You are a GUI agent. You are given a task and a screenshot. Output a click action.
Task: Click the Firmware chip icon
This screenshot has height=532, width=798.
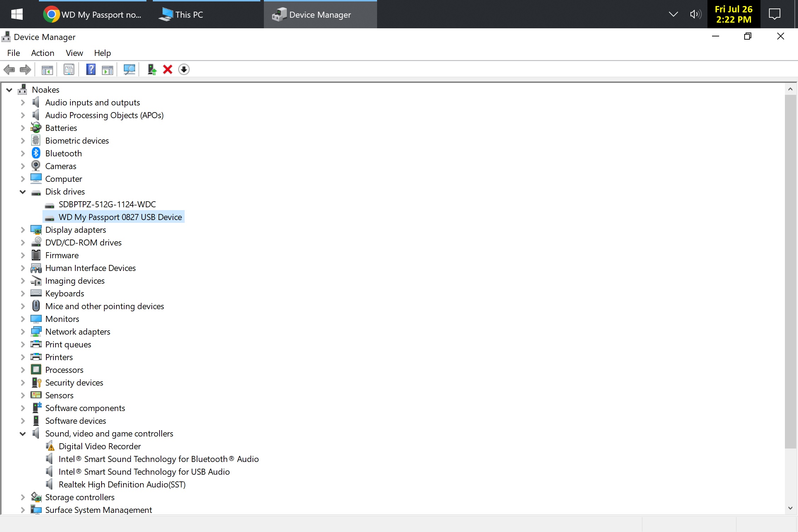[x=36, y=255]
